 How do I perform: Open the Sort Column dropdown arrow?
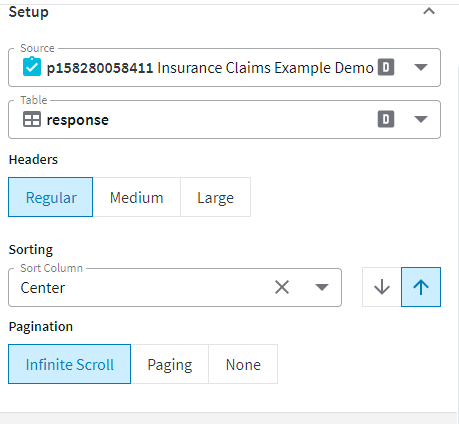[x=322, y=287]
